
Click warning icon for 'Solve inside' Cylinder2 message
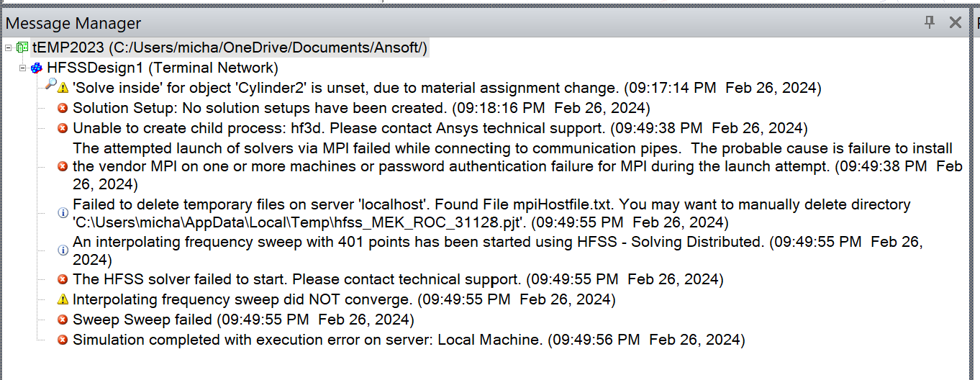coord(63,89)
